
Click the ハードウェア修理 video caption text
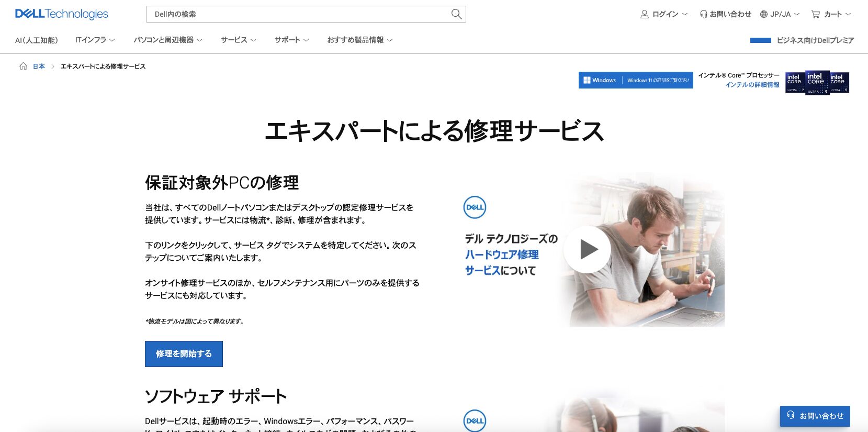coord(502,254)
